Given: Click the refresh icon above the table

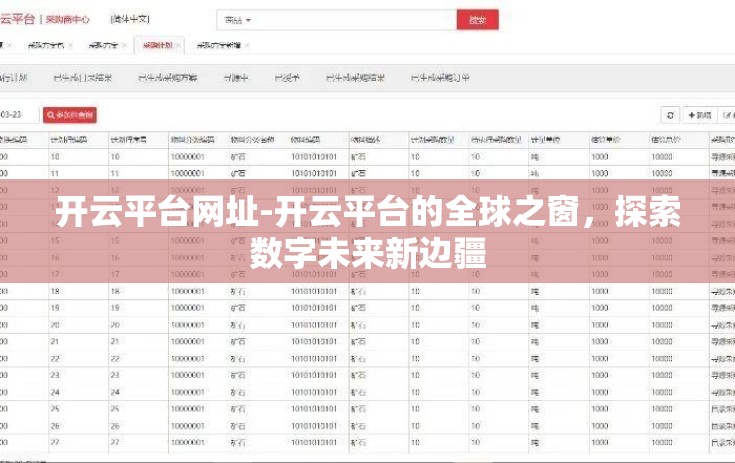Looking at the screenshot, I should 670,115.
